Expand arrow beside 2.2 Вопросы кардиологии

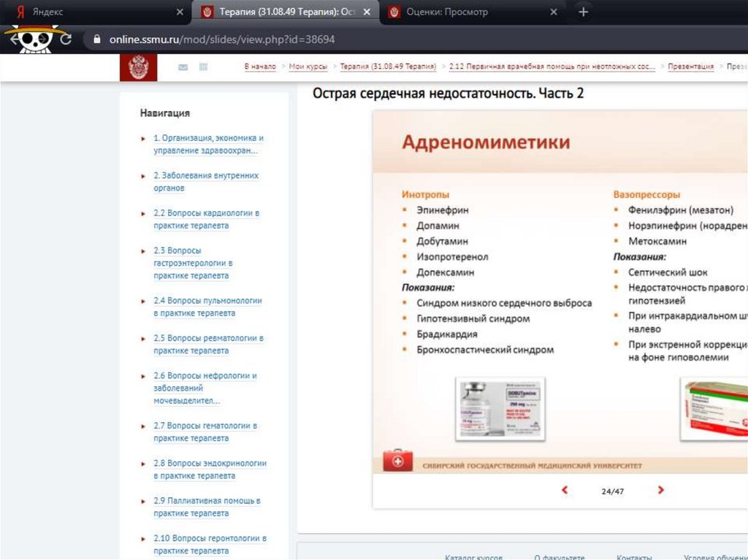tap(143, 214)
